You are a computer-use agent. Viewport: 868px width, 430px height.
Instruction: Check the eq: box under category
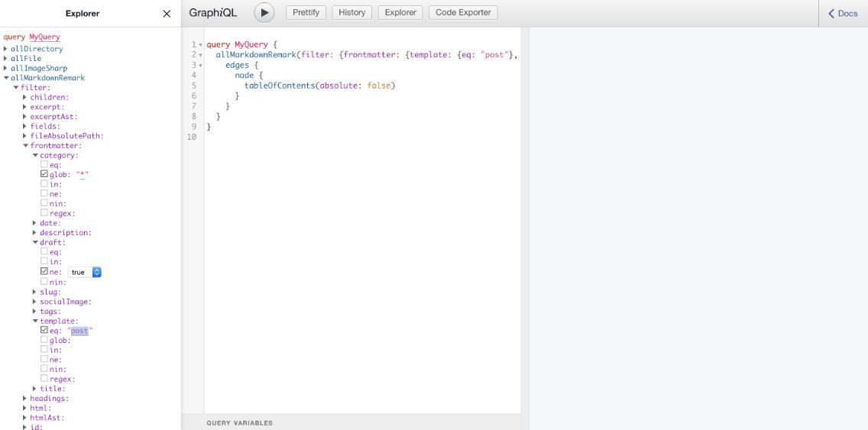coord(44,164)
